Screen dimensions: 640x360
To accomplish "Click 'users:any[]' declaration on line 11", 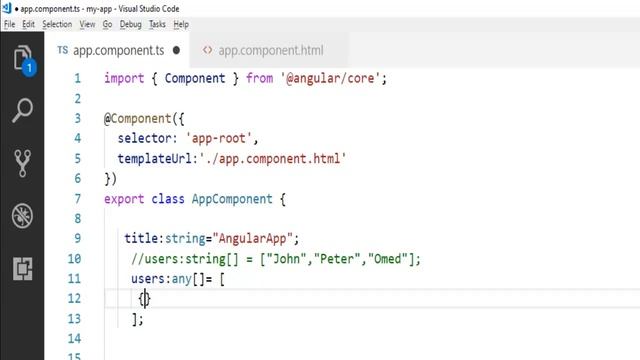I will (168, 279).
